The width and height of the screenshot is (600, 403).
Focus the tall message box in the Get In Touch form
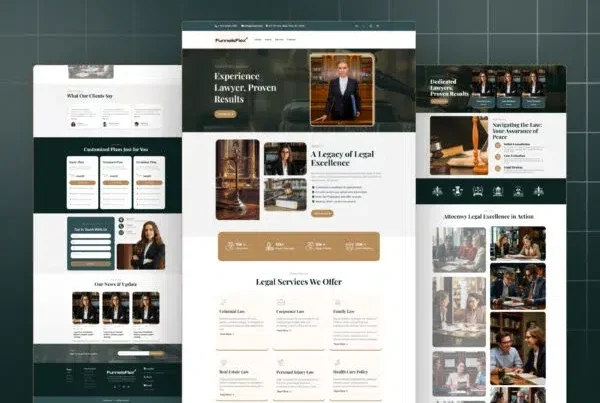tap(91, 255)
